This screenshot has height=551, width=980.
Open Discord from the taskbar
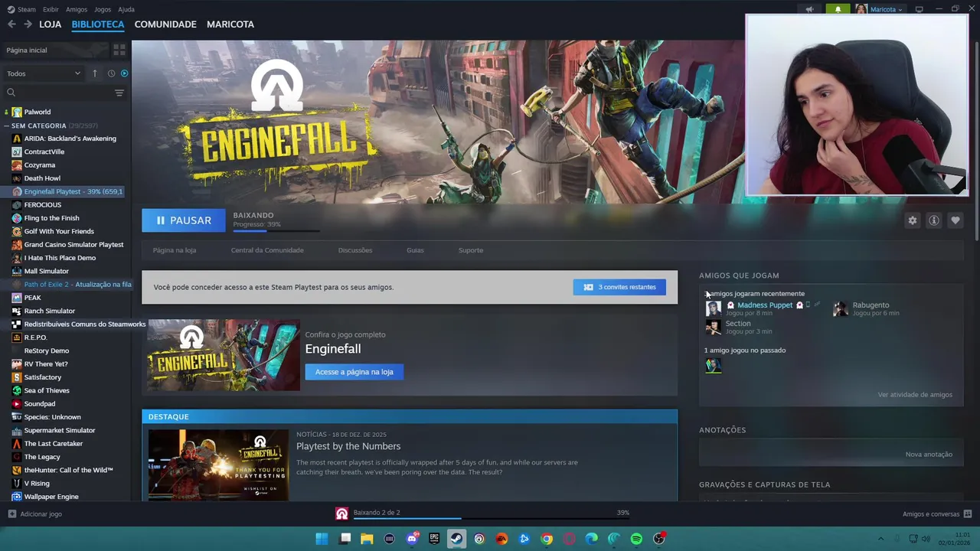412,539
